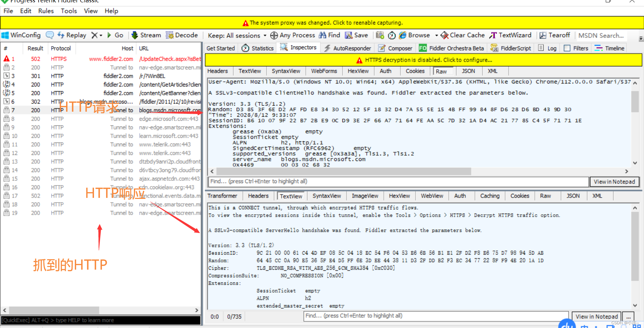Toggle the Decode button

click(182, 35)
